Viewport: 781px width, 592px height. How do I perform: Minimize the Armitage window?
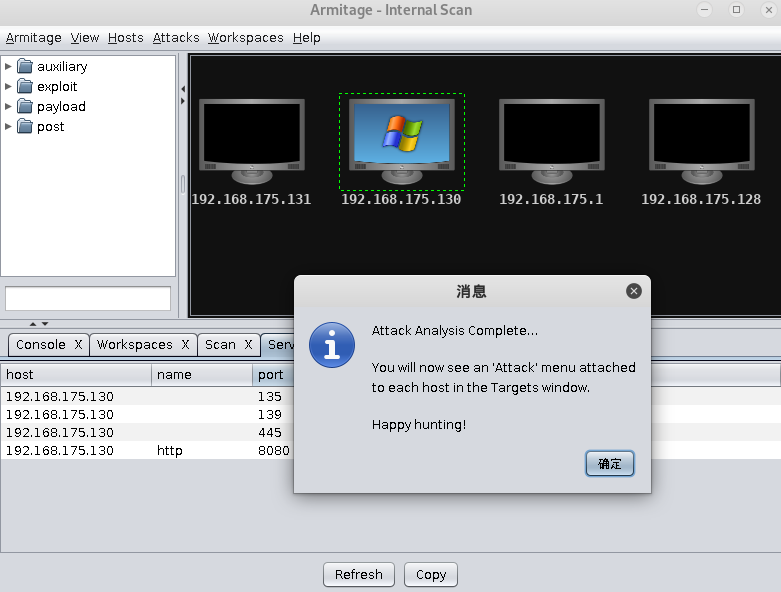click(704, 9)
